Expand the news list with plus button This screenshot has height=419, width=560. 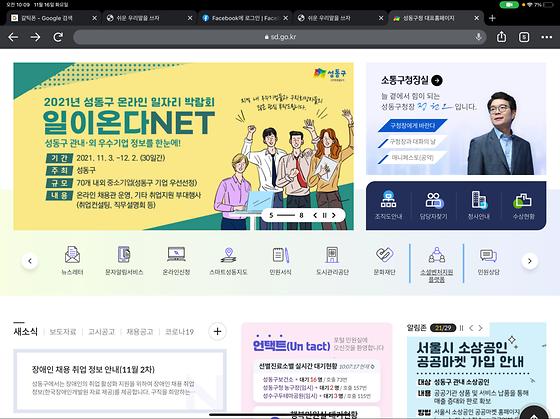click(x=217, y=331)
